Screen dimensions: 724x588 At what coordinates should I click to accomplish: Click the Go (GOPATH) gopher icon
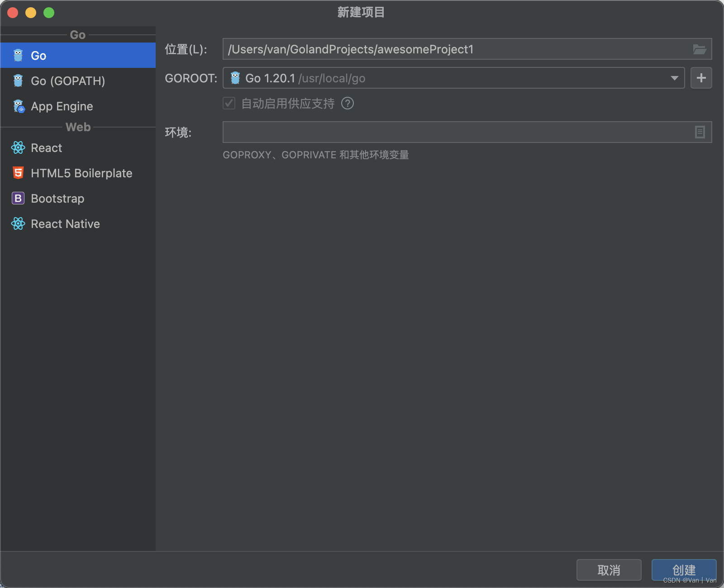coord(18,81)
